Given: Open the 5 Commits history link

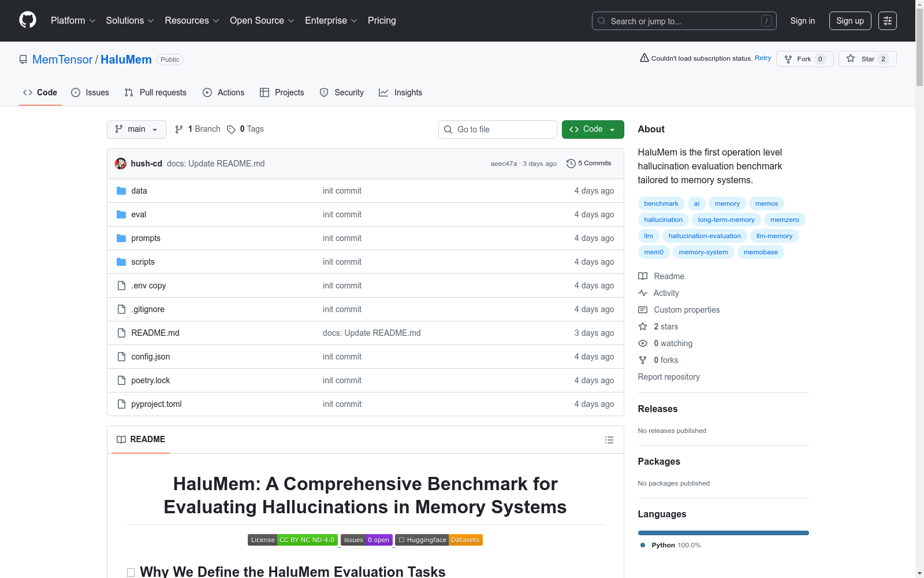Looking at the screenshot, I should (x=589, y=164).
